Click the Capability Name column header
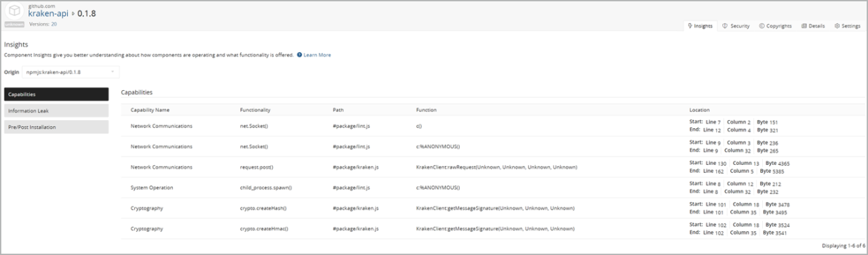 click(150, 109)
